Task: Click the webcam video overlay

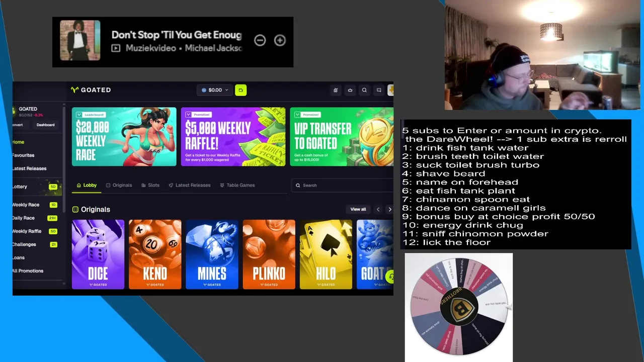Action: [542, 55]
